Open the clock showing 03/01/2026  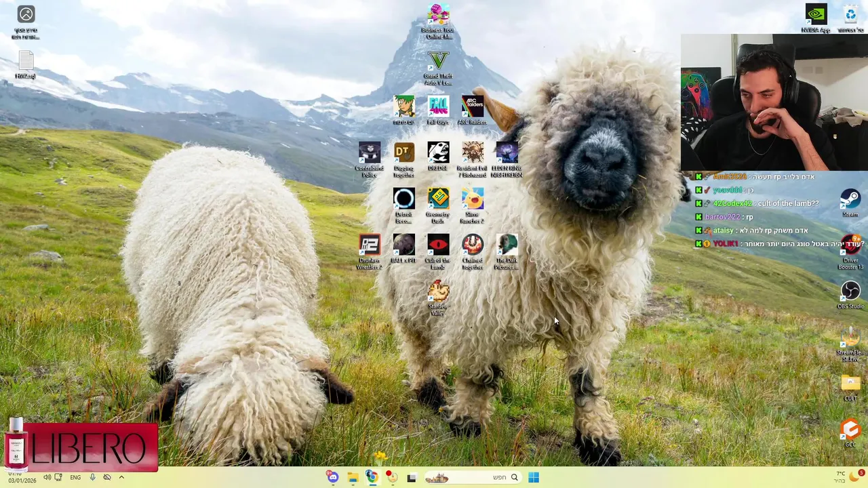tap(22, 478)
